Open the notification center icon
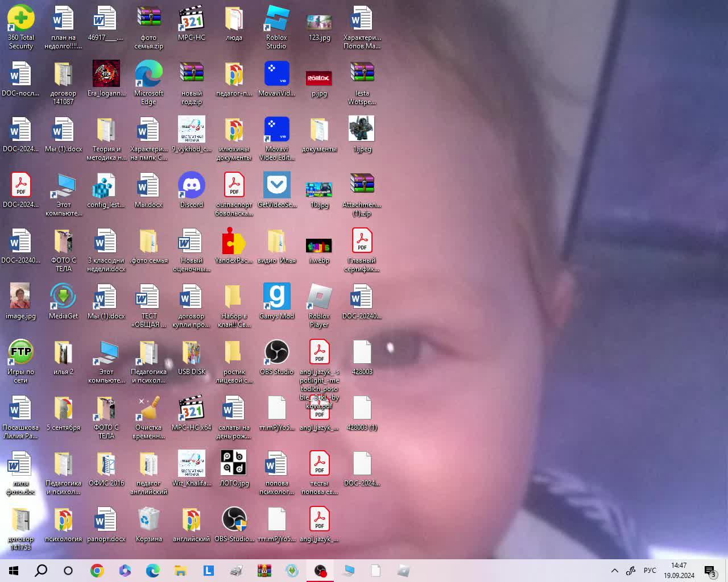 710,571
